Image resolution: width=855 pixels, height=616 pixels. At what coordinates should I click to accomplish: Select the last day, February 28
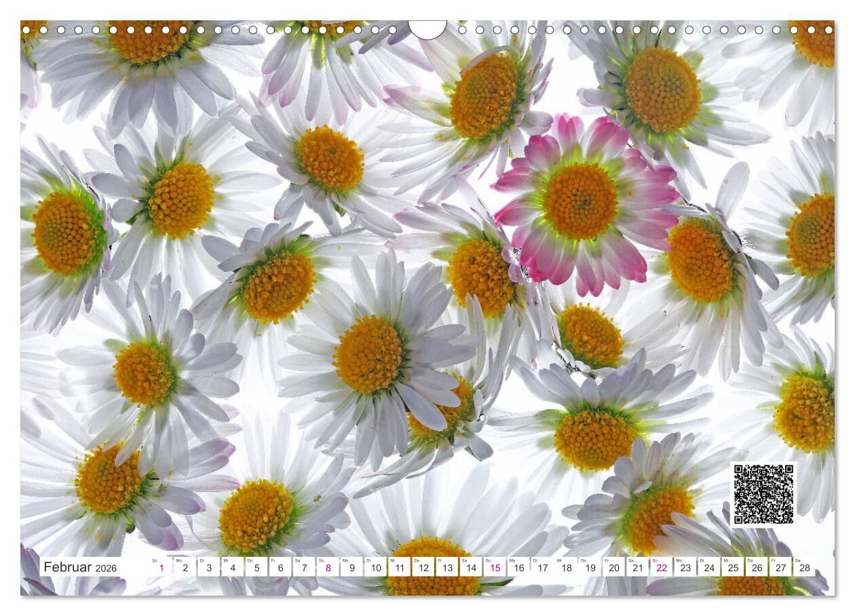pyautogui.click(x=805, y=567)
